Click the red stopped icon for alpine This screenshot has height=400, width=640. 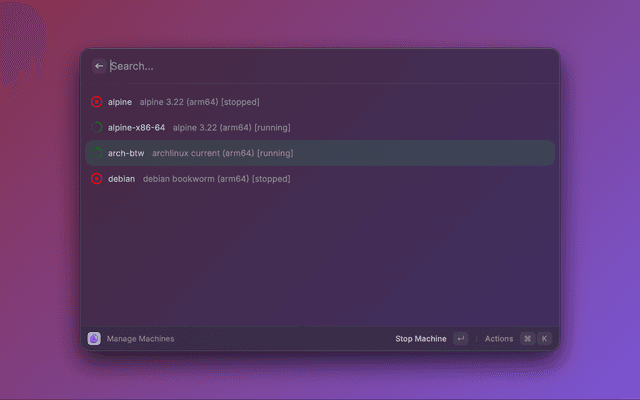[97, 102]
